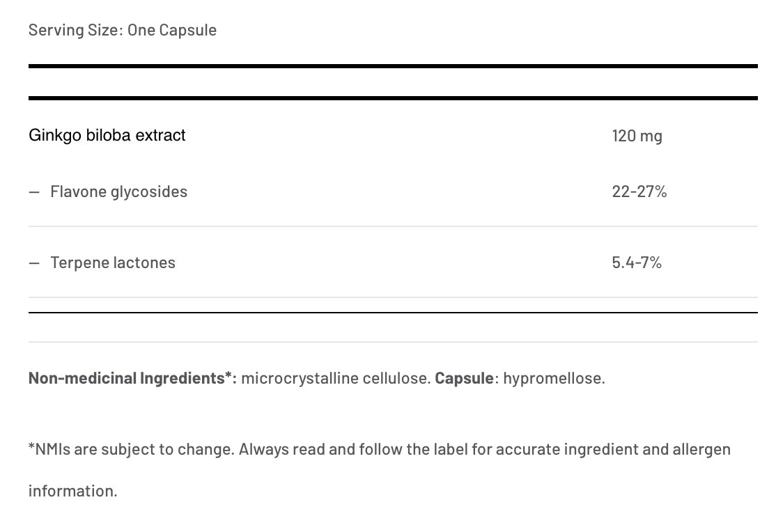Click the bold "Capsule" label
Viewport: 776px width, 532px height.
pyautogui.click(x=464, y=378)
